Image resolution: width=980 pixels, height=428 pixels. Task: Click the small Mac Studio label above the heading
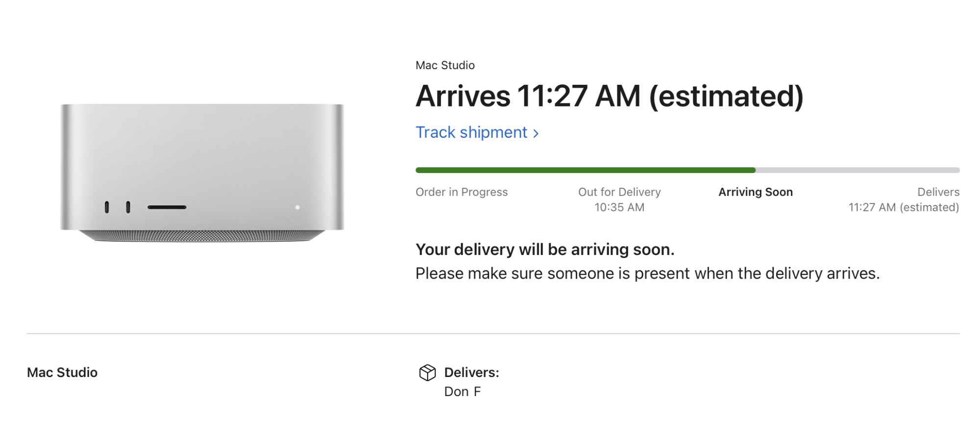click(445, 65)
